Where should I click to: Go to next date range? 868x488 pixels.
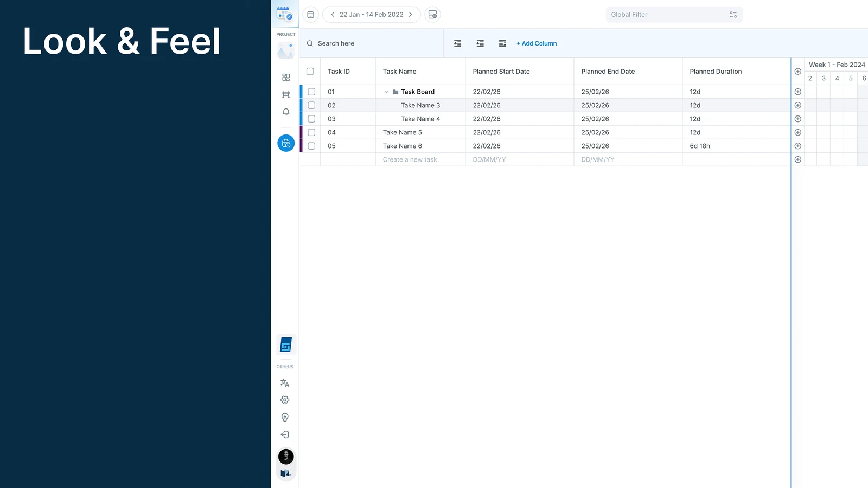[411, 15]
